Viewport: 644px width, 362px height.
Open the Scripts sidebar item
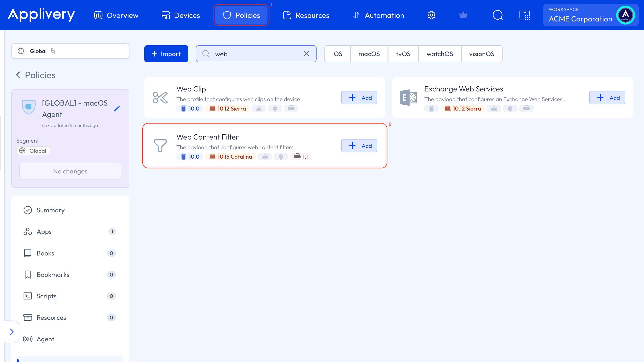tap(70, 296)
